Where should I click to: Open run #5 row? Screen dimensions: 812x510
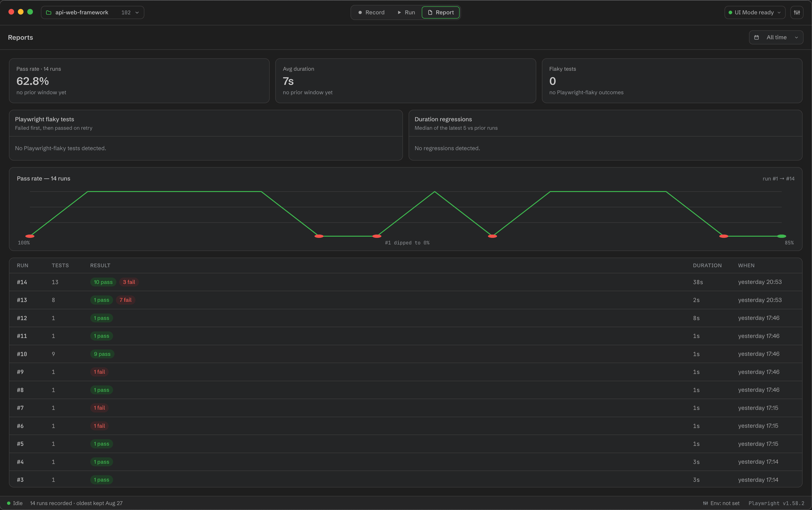tap(406, 444)
